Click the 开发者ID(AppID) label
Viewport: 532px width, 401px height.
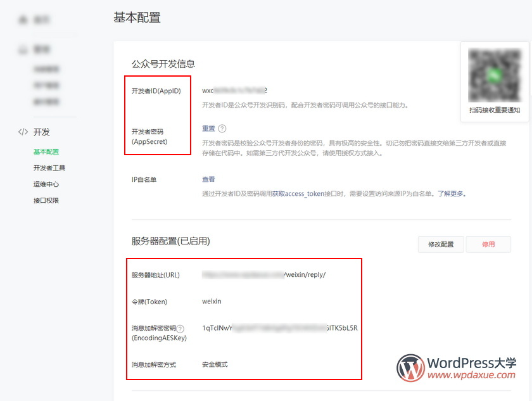pyautogui.click(x=156, y=91)
